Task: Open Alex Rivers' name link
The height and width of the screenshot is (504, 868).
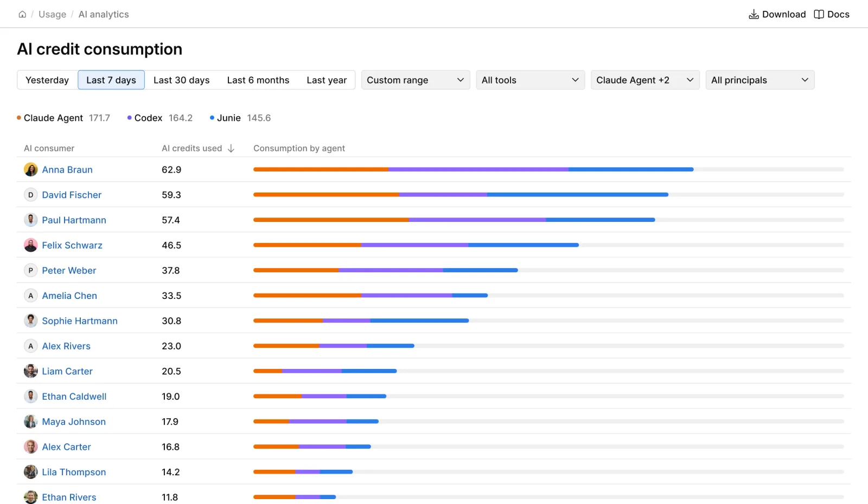Action: (66, 346)
